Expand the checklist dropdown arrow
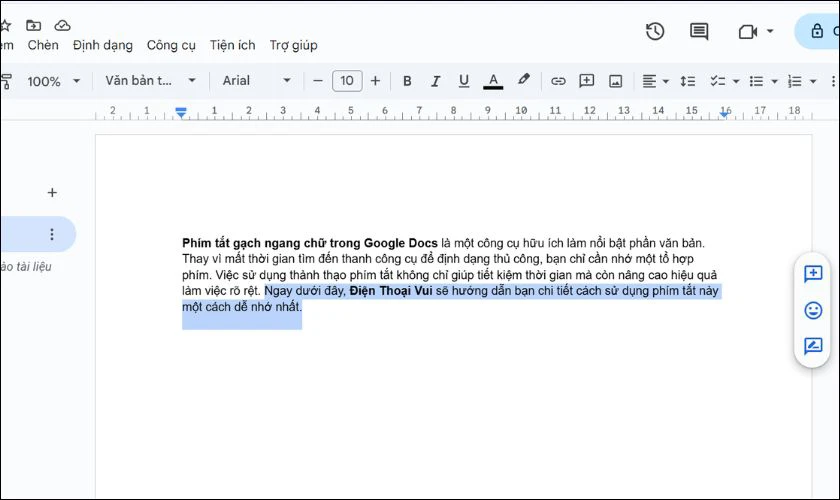 tap(736, 81)
